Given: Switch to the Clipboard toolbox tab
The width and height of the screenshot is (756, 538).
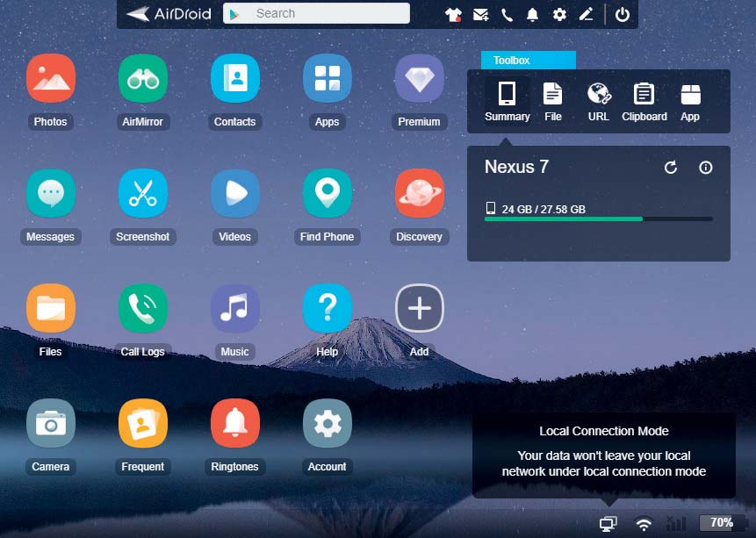Looking at the screenshot, I should 644,101.
